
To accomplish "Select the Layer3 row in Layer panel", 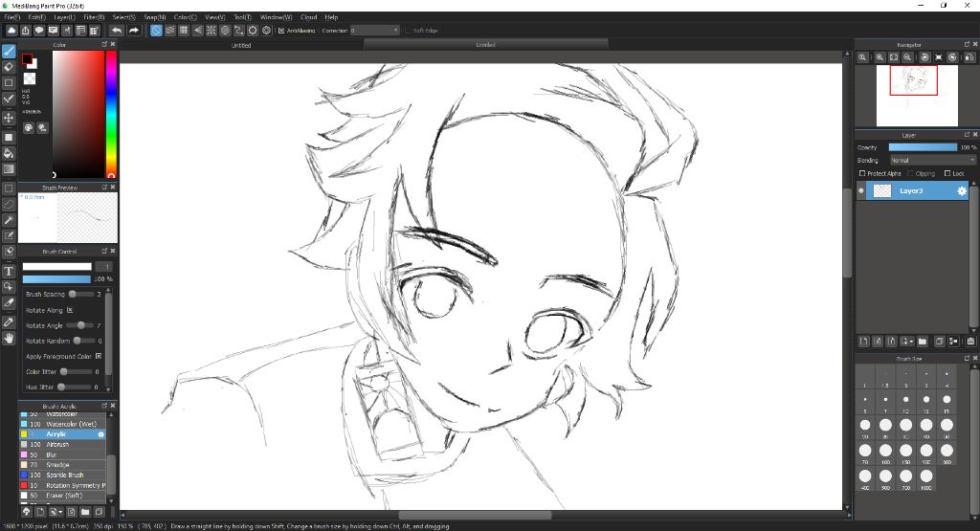I will point(913,191).
